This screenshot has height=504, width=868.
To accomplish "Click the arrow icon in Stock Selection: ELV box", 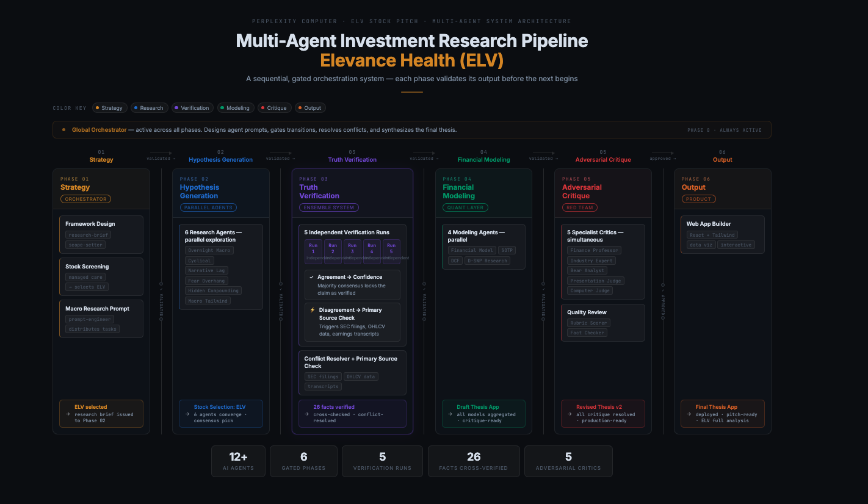I will [x=188, y=414].
